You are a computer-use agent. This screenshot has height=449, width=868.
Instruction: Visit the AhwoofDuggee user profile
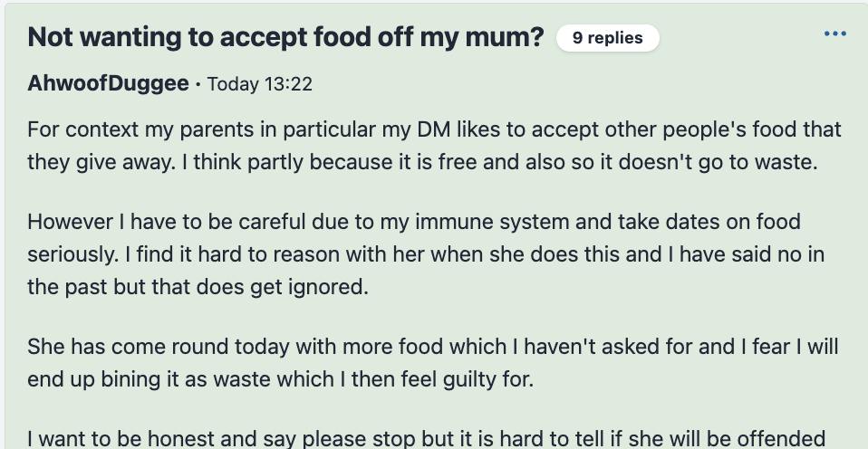point(108,84)
